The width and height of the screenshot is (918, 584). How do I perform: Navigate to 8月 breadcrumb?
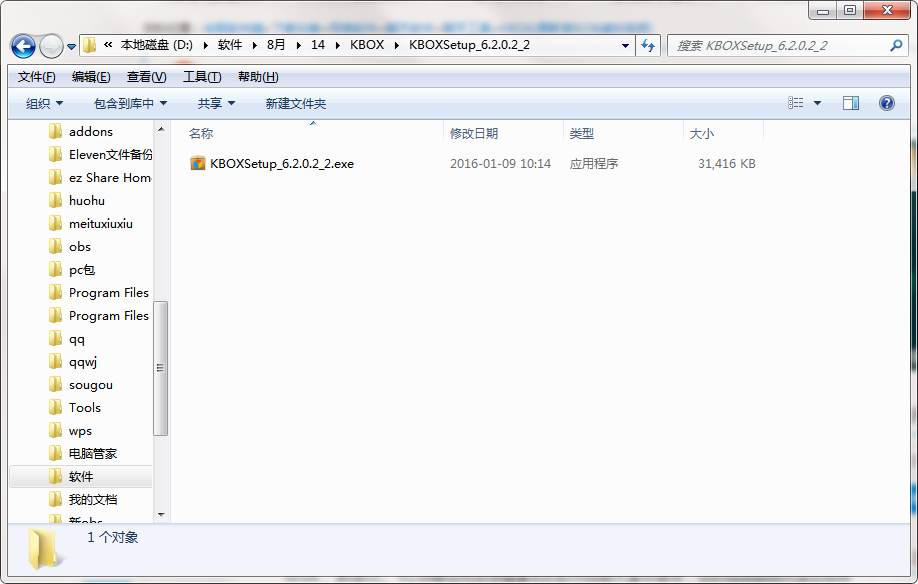(x=276, y=45)
